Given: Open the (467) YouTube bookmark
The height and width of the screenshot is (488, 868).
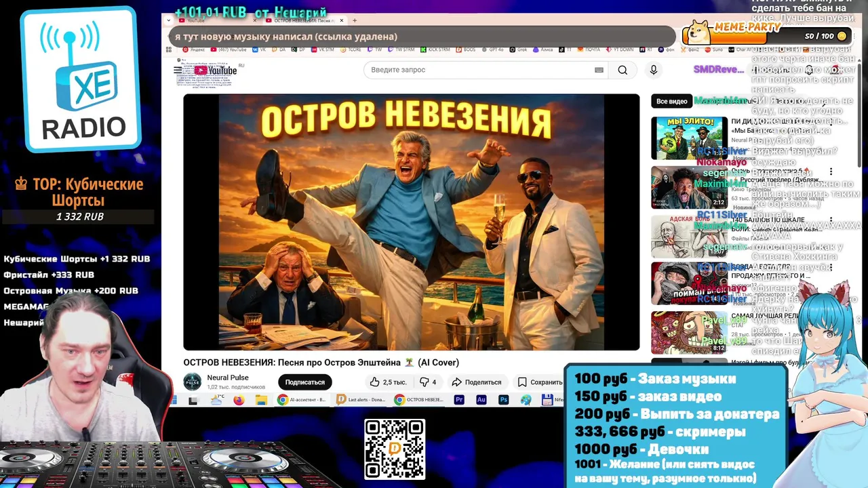Looking at the screenshot, I should point(229,49).
